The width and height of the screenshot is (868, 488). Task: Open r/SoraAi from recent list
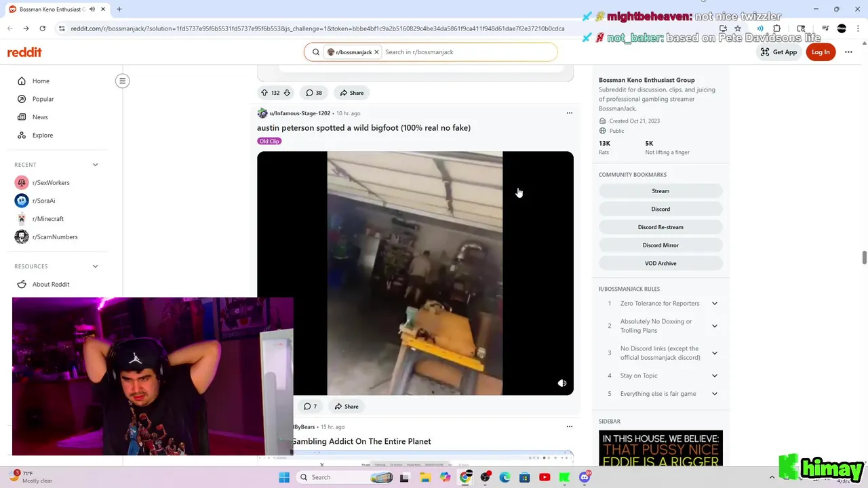[x=43, y=201]
